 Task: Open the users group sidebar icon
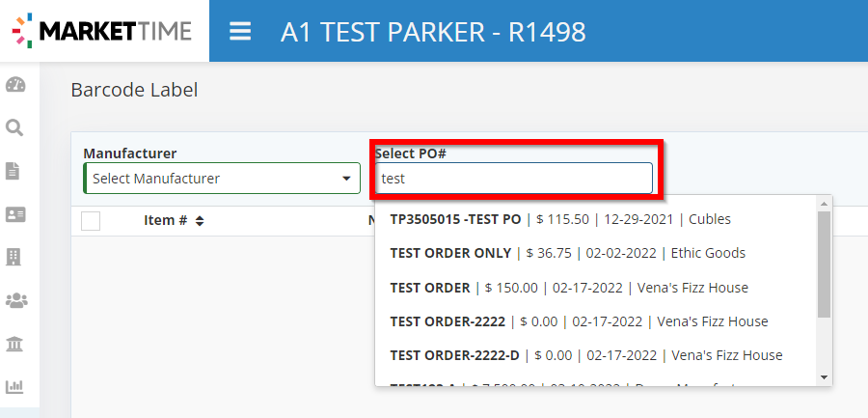[16, 300]
